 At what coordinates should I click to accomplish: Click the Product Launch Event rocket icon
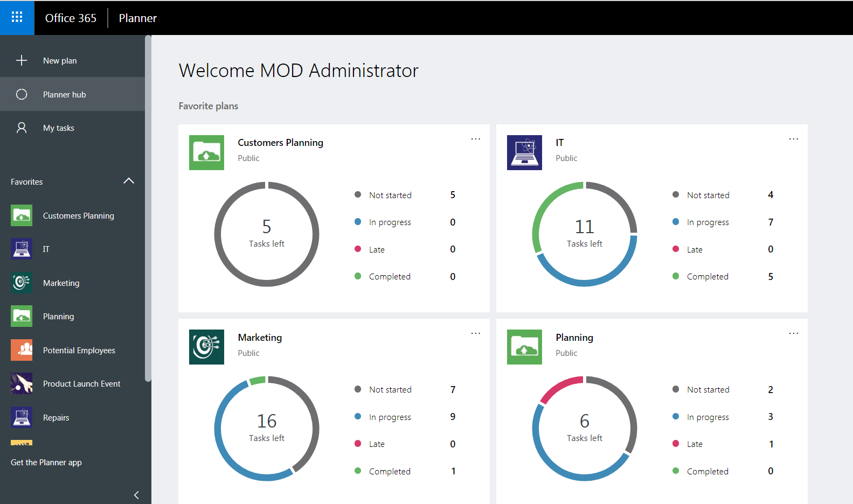coord(22,383)
